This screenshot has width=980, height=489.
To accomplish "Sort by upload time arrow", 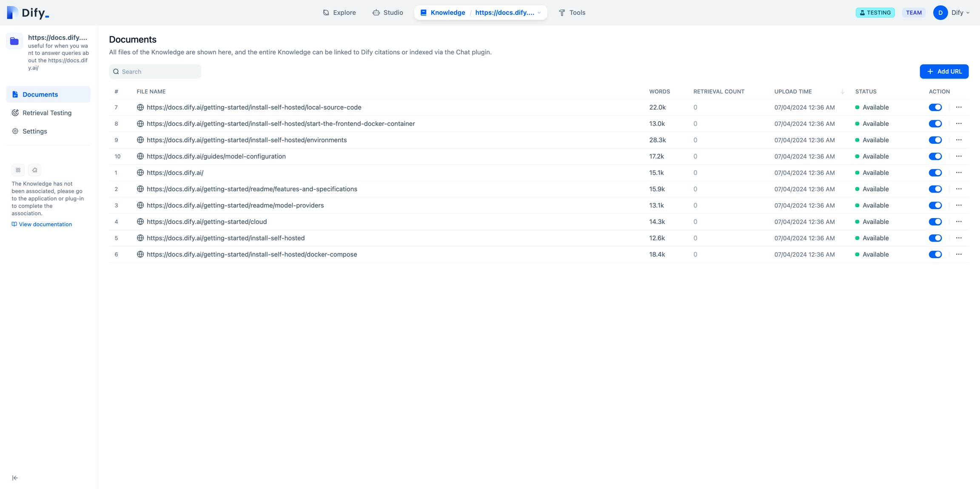I will [842, 91].
